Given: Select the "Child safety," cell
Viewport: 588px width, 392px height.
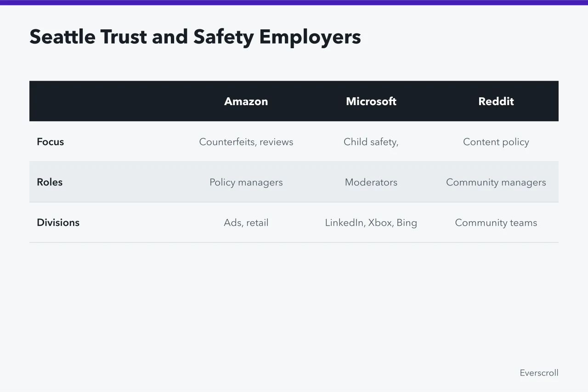Looking at the screenshot, I should (x=371, y=142).
